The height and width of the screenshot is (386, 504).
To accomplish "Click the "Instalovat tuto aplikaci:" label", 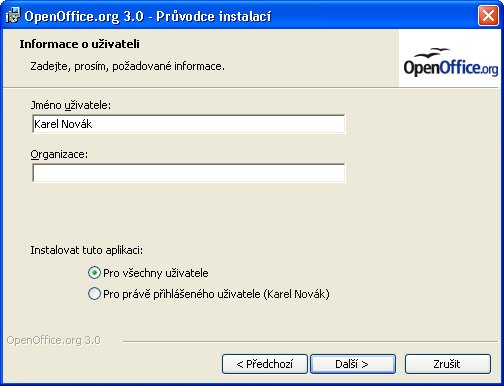I will click(x=87, y=250).
